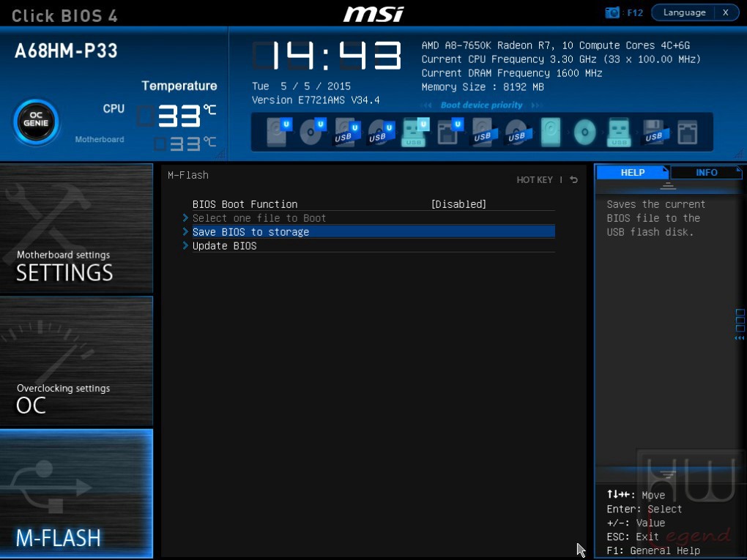Select the UEFI hard disk boot icon

278,132
